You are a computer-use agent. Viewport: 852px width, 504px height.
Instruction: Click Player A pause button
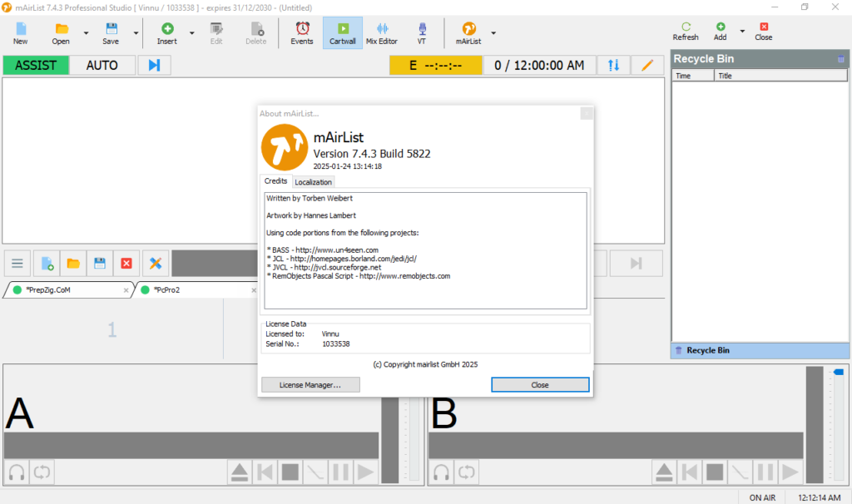tap(340, 472)
